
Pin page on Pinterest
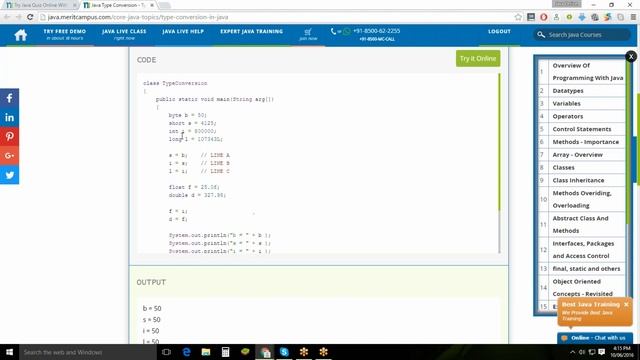9,137
